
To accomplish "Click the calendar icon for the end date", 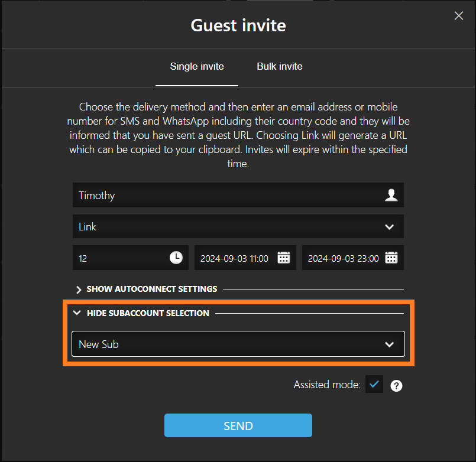I will [391, 257].
